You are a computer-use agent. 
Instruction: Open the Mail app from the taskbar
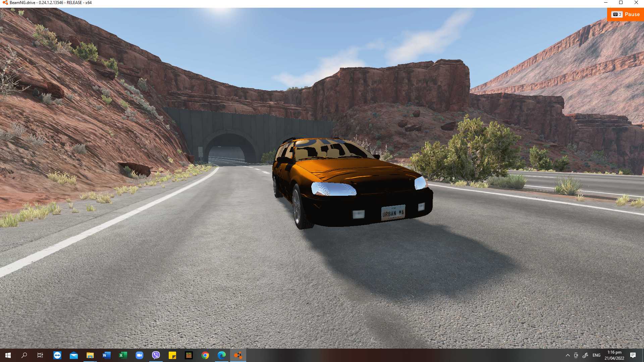point(74,355)
